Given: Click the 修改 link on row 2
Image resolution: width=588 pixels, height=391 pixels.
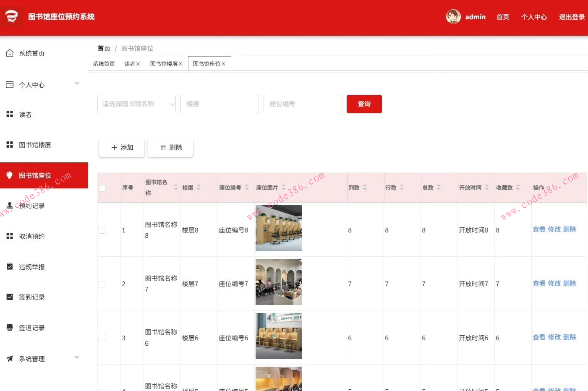Looking at the screenshot, I should pos(554,283).
